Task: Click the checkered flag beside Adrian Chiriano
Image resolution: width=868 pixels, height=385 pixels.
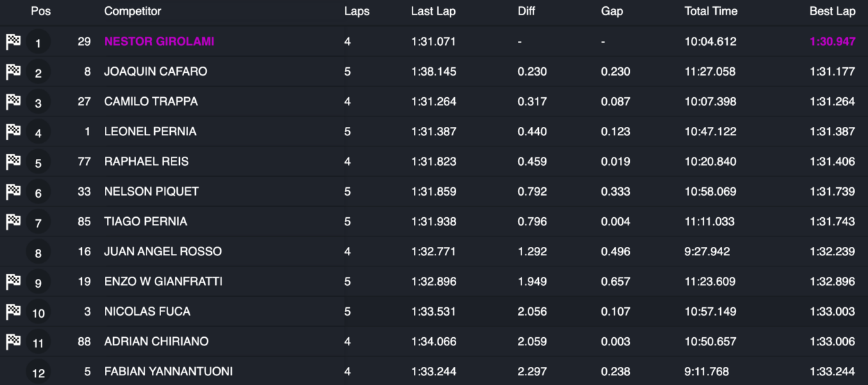Action: (x=13, y=341)
